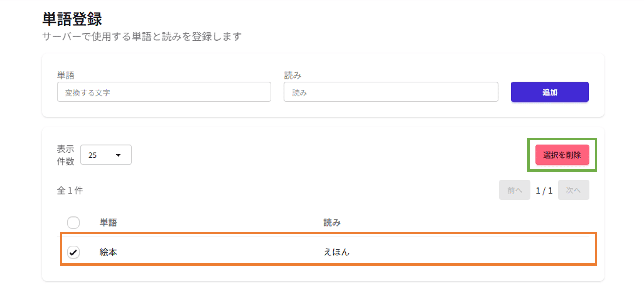Image resolution: width=644 pixels, height=288 pixels.
Task: Click the 全 1 件 total count text
Action: coord(70,191)
